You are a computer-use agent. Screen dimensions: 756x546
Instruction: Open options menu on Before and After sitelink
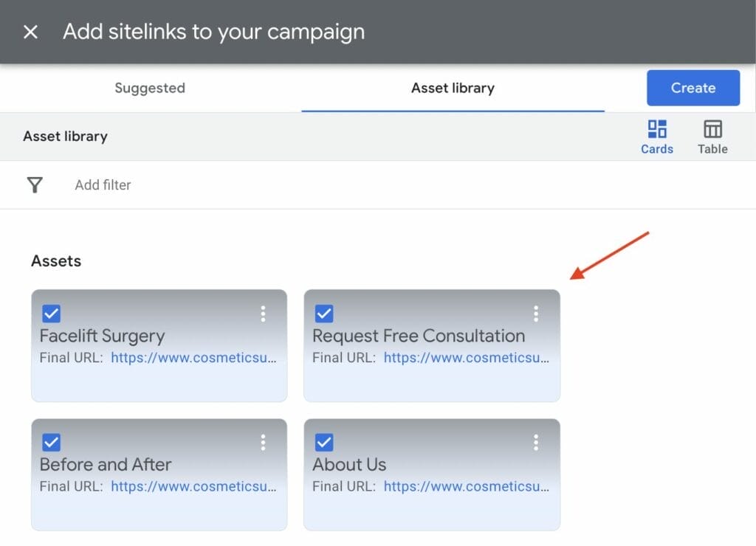coord(264,442)
